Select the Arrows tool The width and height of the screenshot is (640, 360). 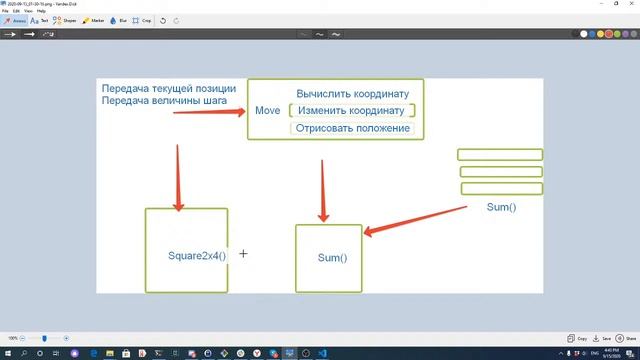click(14, 20)
